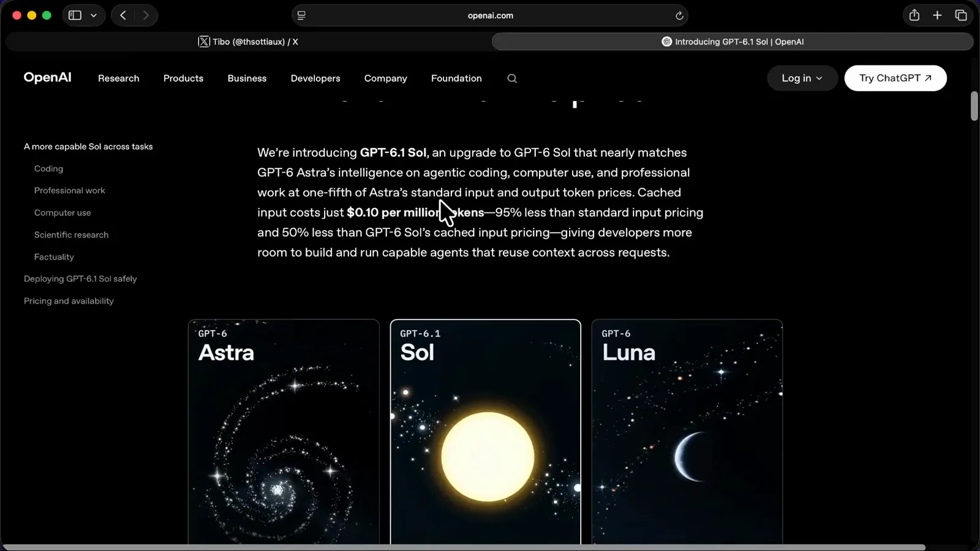Open the site search magnifier icon
980x551 pixels.
pyautogui.click(x=512, y=78)
